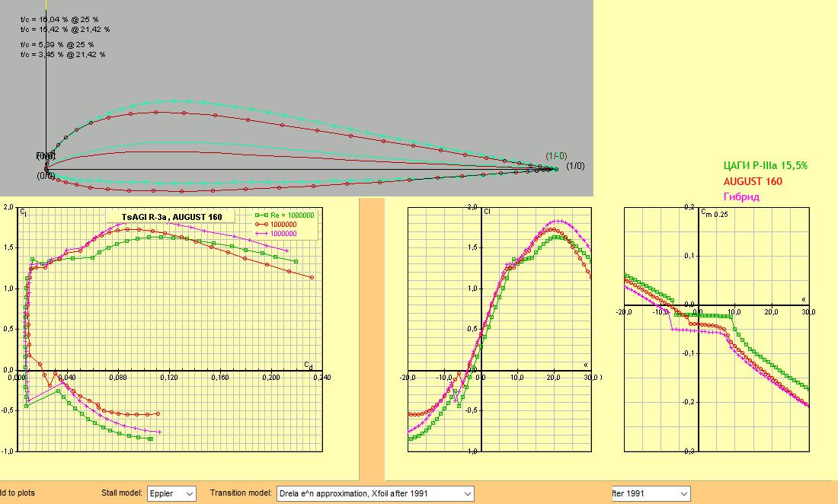Open the partially visible 'after 1991' dropdown
The image size is (838, 504).
650,493
